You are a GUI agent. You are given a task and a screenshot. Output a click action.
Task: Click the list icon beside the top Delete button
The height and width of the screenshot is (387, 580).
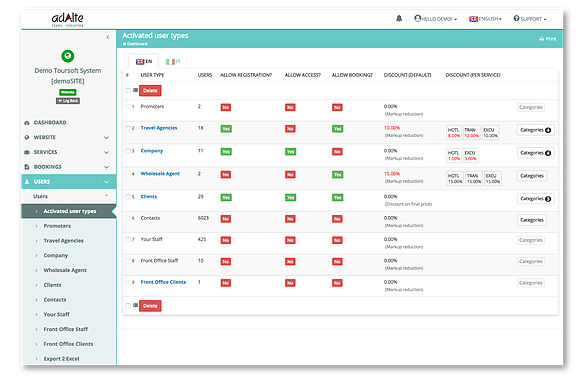point(135,90)
